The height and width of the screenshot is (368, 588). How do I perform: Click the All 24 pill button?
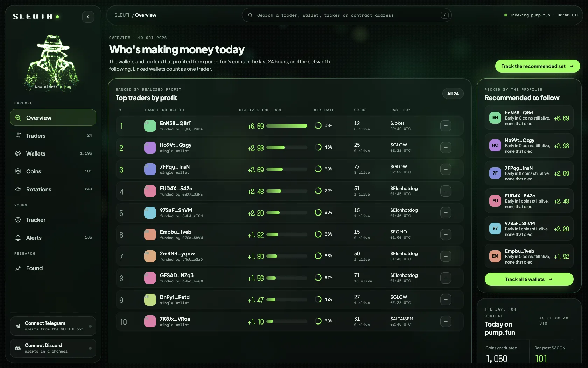pos(453,94)
